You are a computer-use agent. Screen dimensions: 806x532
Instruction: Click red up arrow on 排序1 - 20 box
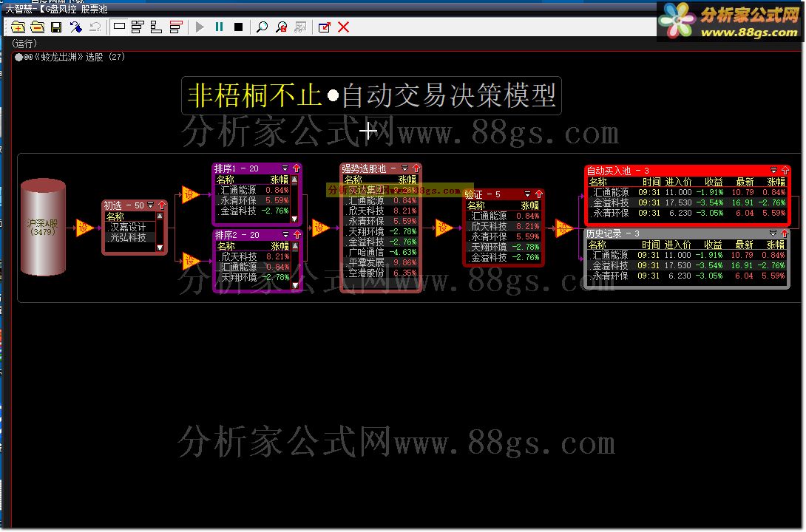[297, 168]
